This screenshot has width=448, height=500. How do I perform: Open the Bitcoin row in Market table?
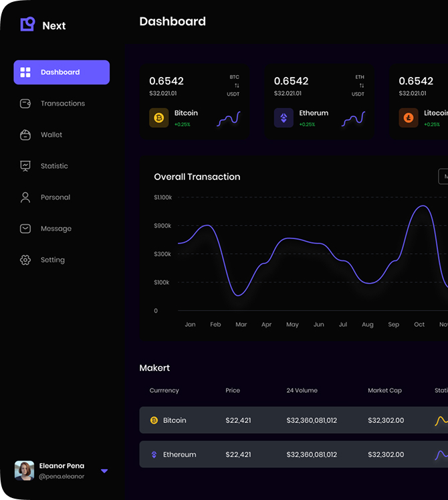294,420
